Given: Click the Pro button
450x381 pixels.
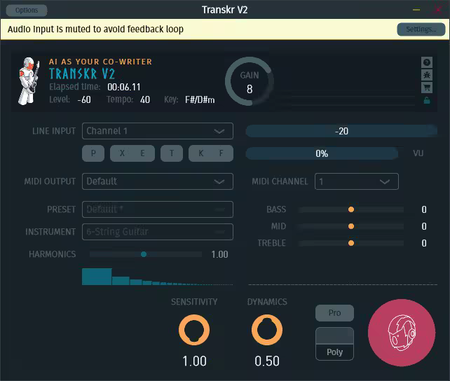Looking at the screenshot, I should tap(334, 313).
